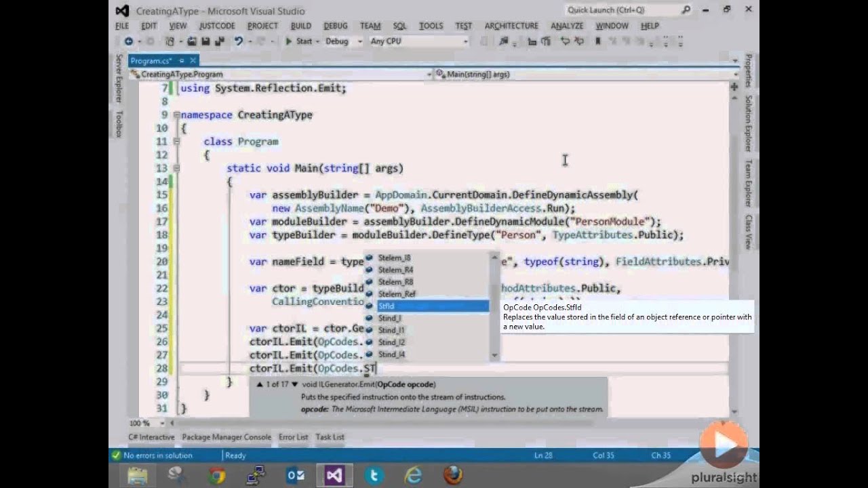
Task: Show the previous Emit overload in the signature tooltip
Action: click(259, 384)
